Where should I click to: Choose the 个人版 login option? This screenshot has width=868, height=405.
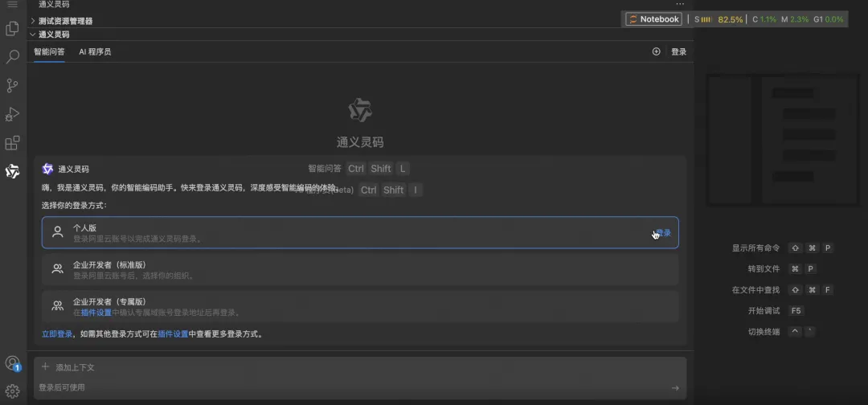pyautogui.click(x=360, y=232)
